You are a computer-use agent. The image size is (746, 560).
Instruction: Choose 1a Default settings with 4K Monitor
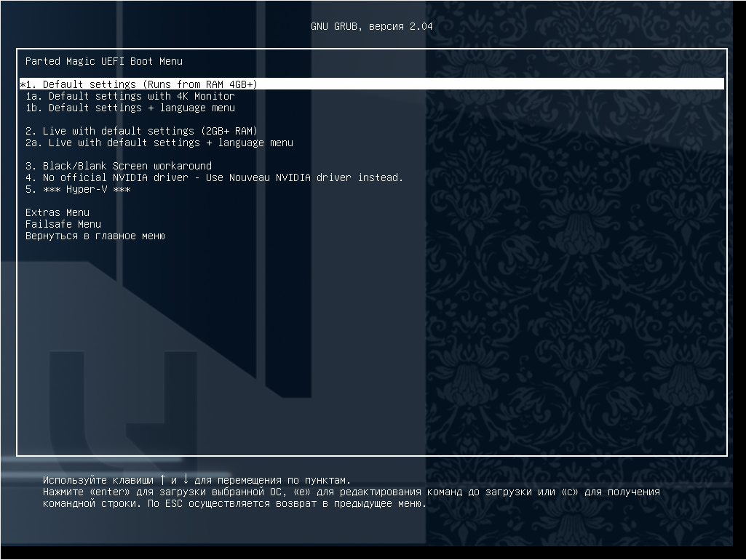[x=130, y=96]
